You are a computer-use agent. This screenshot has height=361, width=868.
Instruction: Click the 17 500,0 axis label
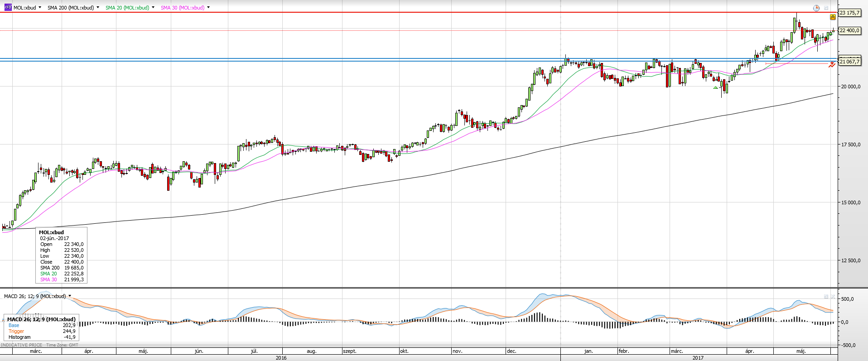tap(851, 144)
